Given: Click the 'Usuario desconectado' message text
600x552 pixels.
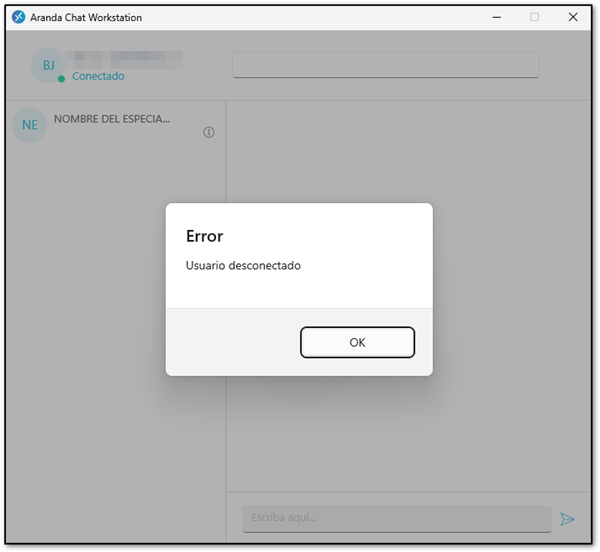Looking at the screenshot, I should [x=243, y=266].
